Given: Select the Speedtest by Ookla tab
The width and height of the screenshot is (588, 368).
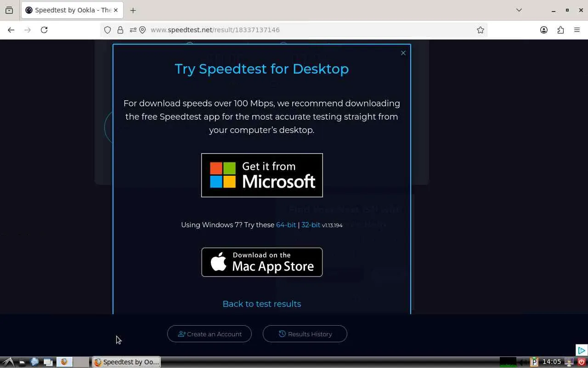Looking at the screenshot, I should [72, 10].
